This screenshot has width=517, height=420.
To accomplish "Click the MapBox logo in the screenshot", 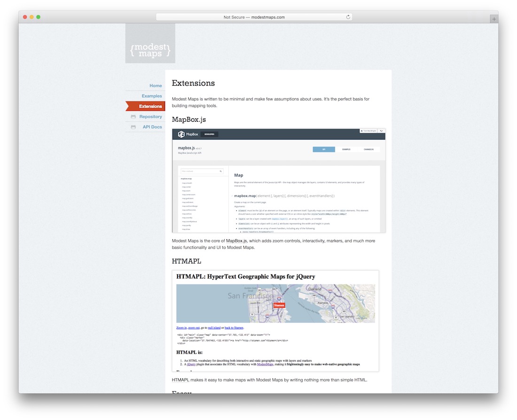I will [x=188, y=134].
